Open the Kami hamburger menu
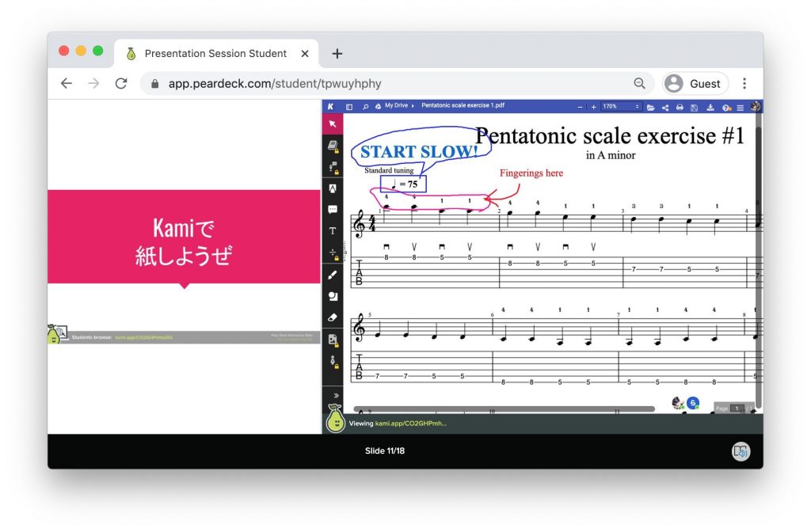Viewport: 811px width, 532px height. click(x=741, y=107)
